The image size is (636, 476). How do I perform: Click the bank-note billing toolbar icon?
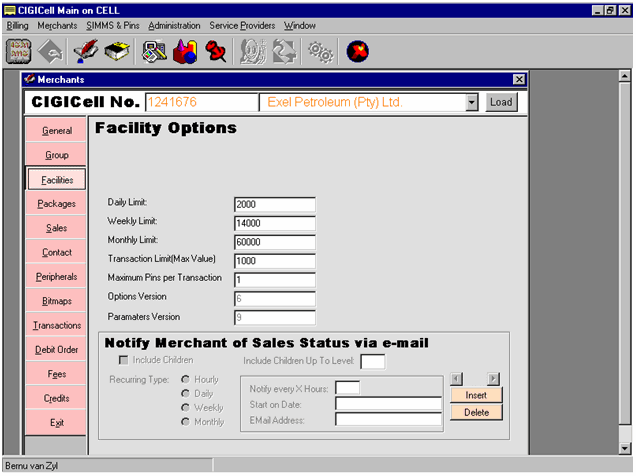[19, 51]
